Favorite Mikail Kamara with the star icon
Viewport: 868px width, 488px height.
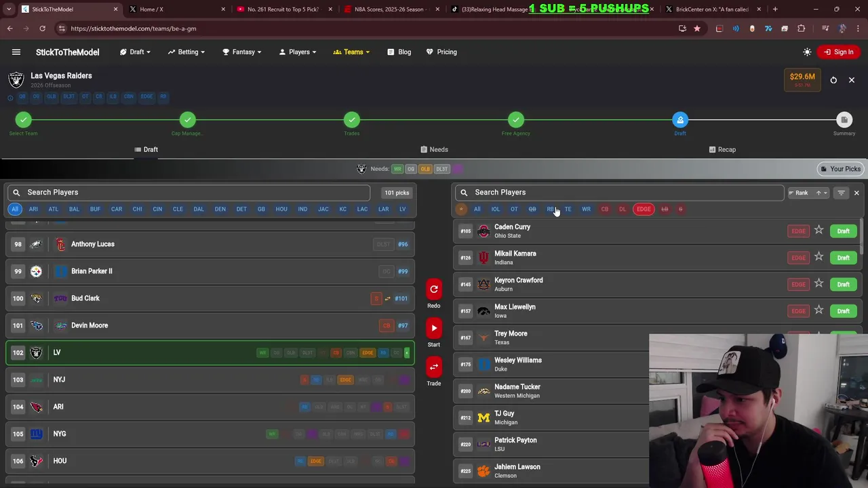(x=818, y=257)
